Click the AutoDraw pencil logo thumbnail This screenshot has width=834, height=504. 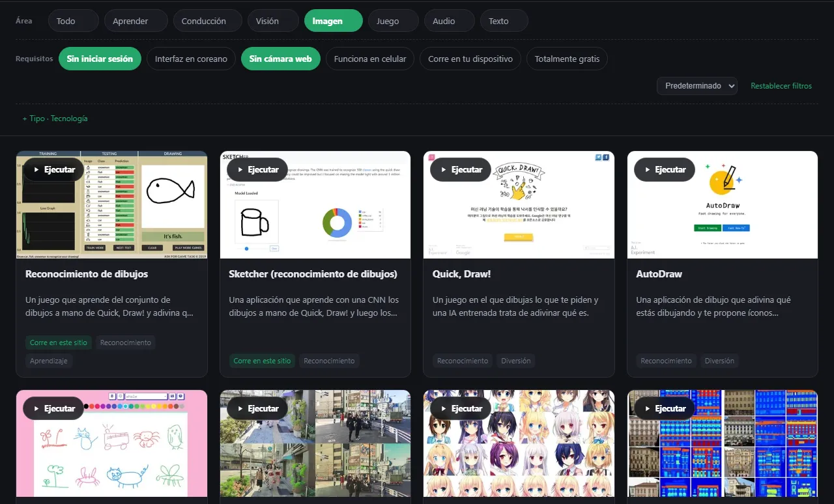pyautogui.click(x=723, y=205)
